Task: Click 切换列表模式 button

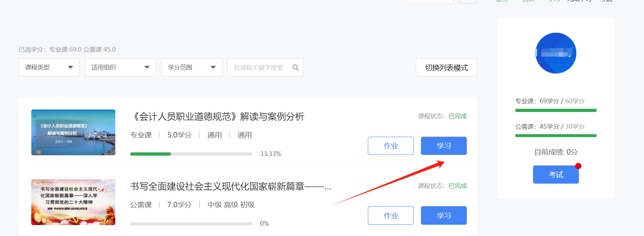Action: click(446, 67)
